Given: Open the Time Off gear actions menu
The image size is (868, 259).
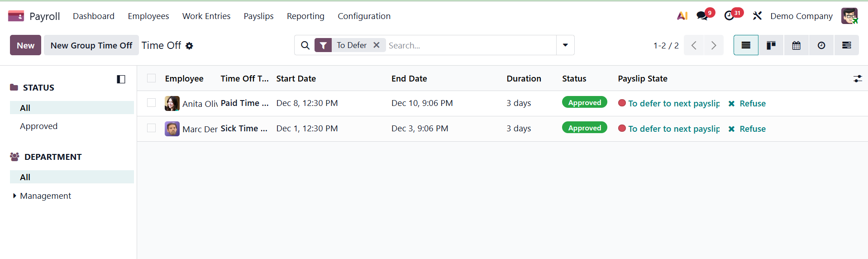Looking at the screenshot, I should click(x=189, y=46).
